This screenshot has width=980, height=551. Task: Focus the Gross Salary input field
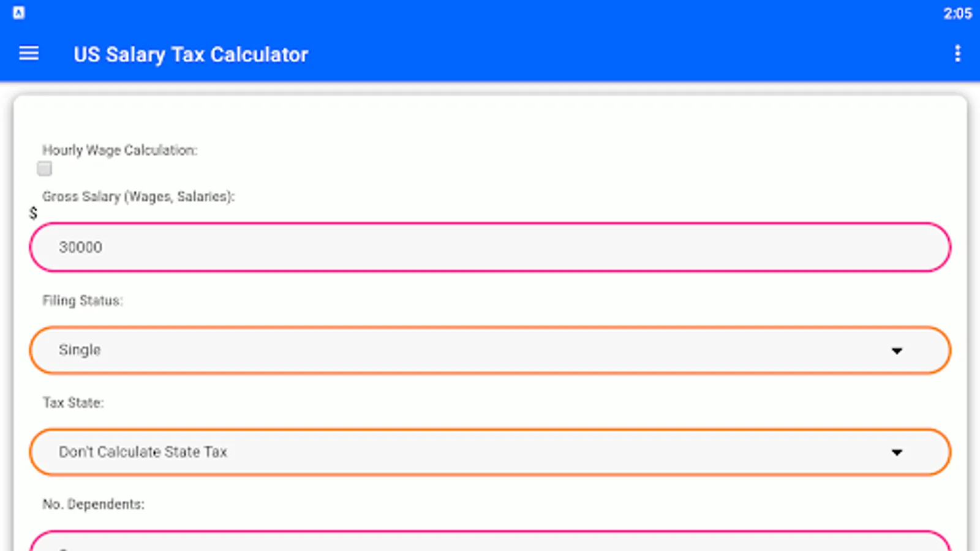(x=490, y=247)
